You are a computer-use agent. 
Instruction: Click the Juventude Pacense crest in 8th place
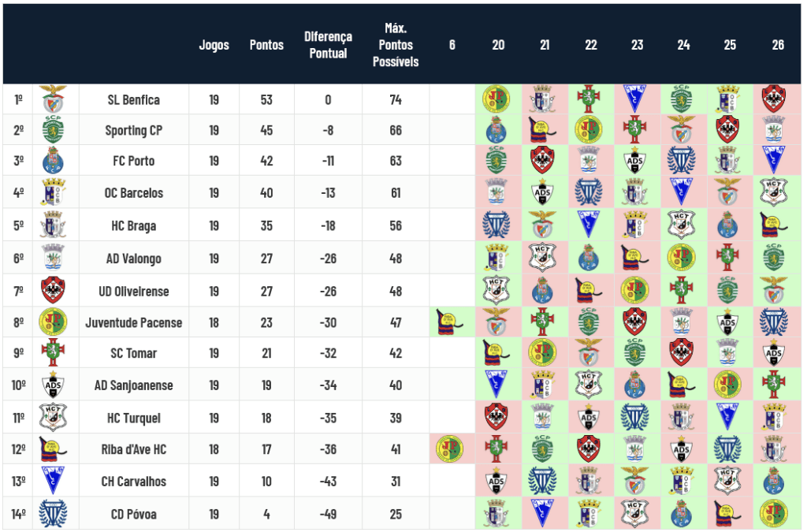(x=54, y=322)
